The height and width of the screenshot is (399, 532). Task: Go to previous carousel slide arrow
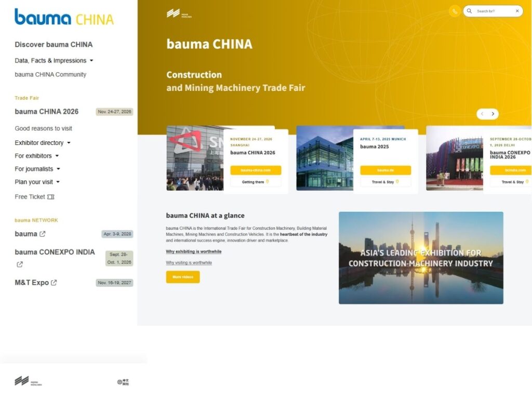[x=482, y=114]
